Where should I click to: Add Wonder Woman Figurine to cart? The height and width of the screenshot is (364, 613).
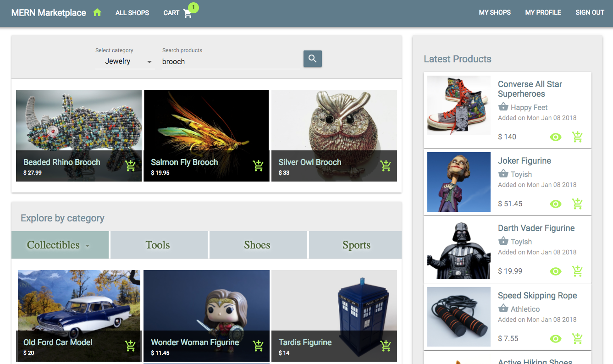pyautogui.click(x=258, y=346)
